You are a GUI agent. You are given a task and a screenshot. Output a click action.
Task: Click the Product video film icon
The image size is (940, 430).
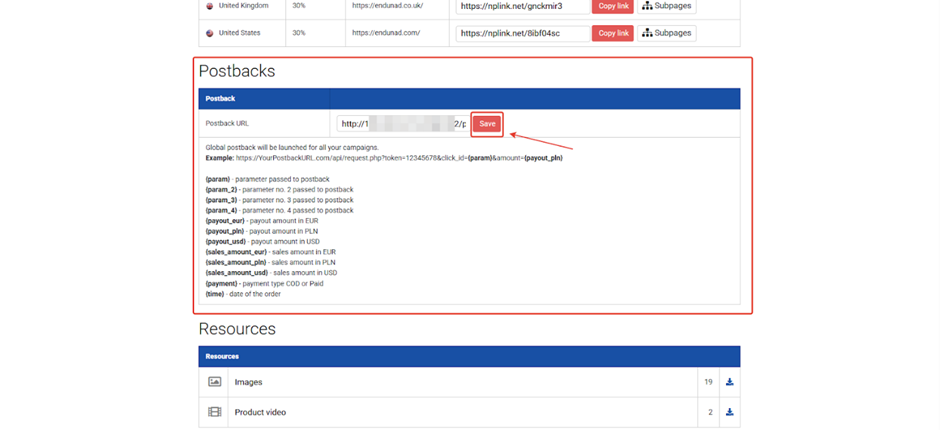(x=214, y=412)
